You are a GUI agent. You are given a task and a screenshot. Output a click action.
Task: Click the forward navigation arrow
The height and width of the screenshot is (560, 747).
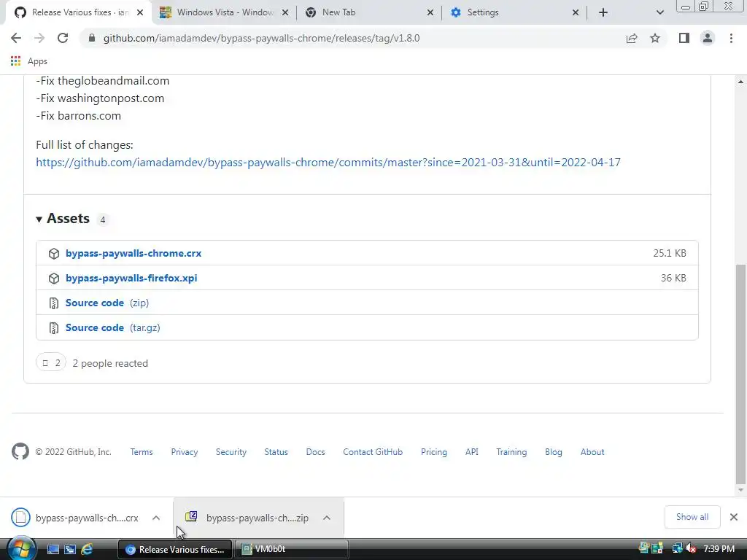tap(39, 38)
